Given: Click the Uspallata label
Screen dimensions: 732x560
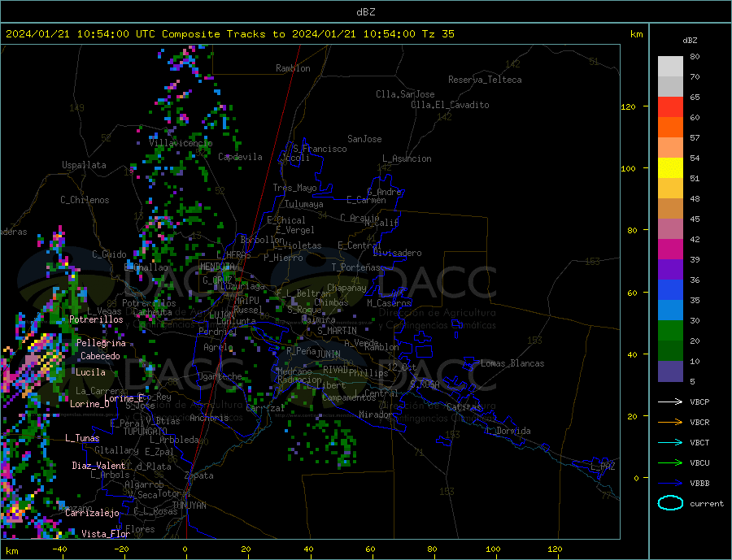Looking at the screenshot, I should (x=84, y=165).
